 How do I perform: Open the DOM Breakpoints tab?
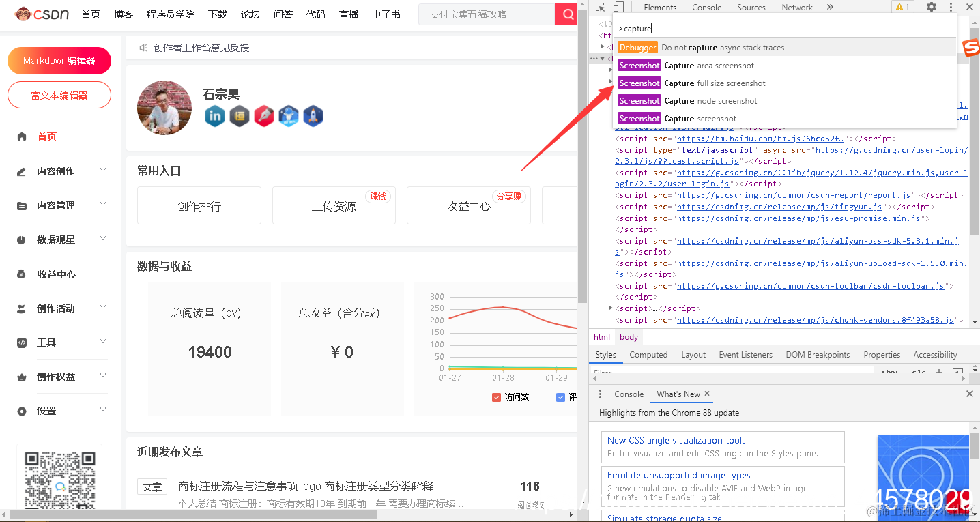pyautogui.click(x=818, y=355)
